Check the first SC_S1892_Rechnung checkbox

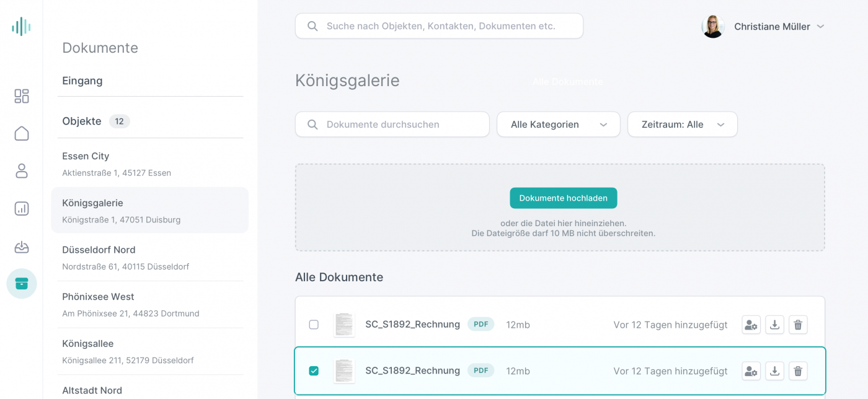pyautogui.click(x=314, y=325)
